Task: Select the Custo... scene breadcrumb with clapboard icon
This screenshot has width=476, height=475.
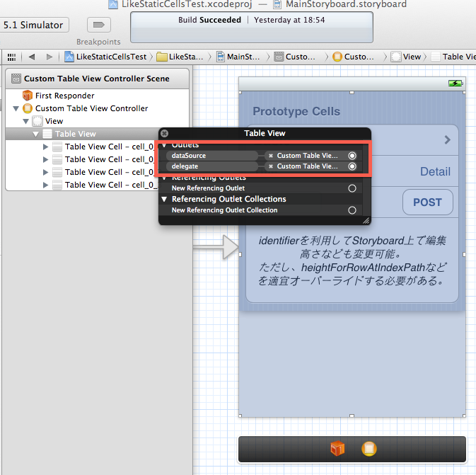Action: [295, 57]
